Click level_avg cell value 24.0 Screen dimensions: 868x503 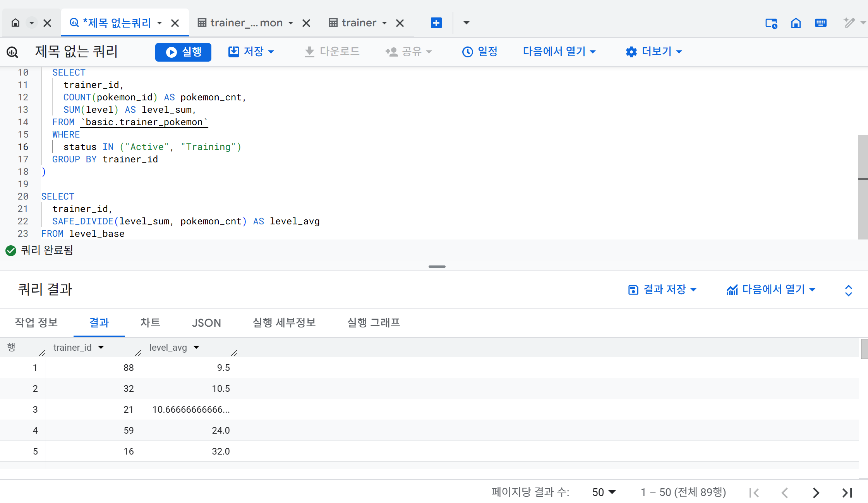pyautogui.click(x=221, y=431)
